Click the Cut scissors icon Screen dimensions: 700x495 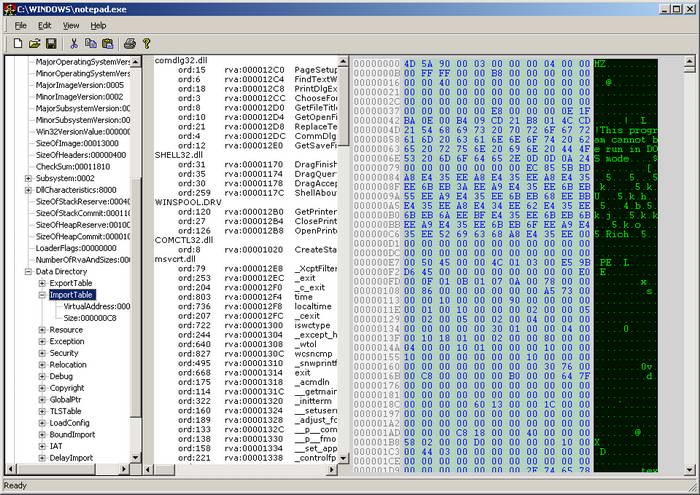click(x=74, y=43)
